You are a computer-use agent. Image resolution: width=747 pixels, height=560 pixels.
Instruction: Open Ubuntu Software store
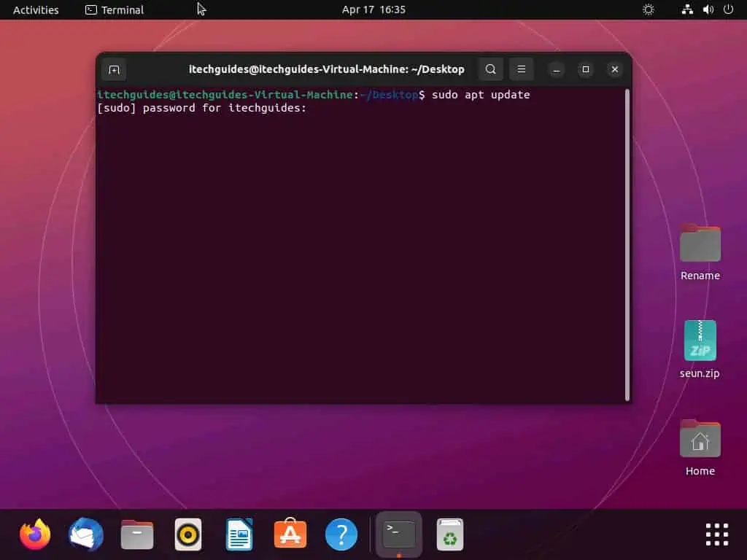[x=290, y=534]
